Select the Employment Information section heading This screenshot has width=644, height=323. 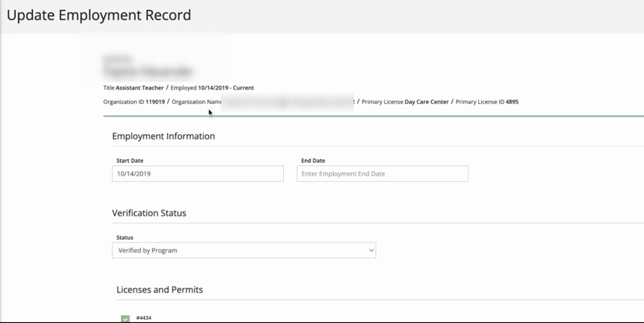[163, 137]
